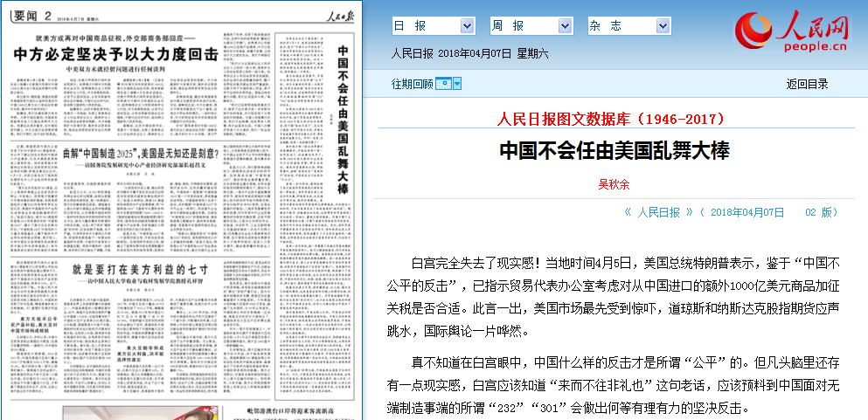Click article title 中国不会任由美国乱舞大棒 in right pane
This screenshot has height=420, width=868.
614,150
